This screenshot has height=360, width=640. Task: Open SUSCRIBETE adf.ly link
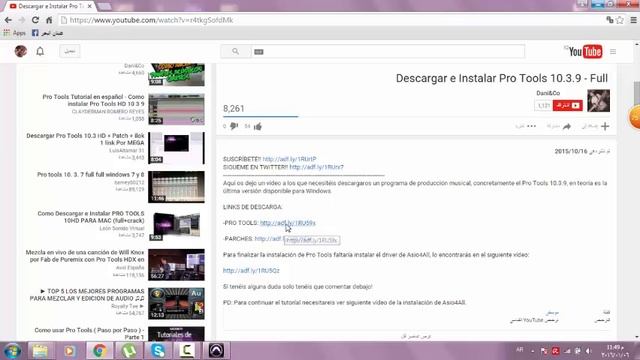pos(289,159)
